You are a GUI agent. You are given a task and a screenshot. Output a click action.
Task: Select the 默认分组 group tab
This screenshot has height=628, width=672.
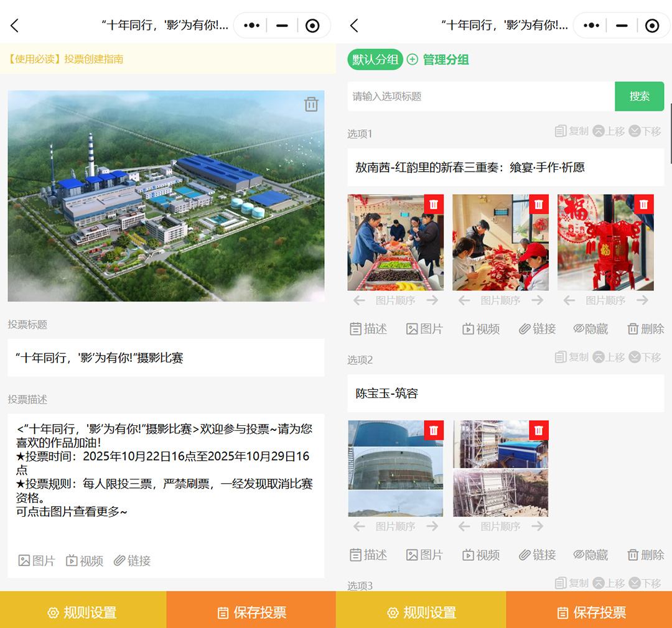point(374,59)
